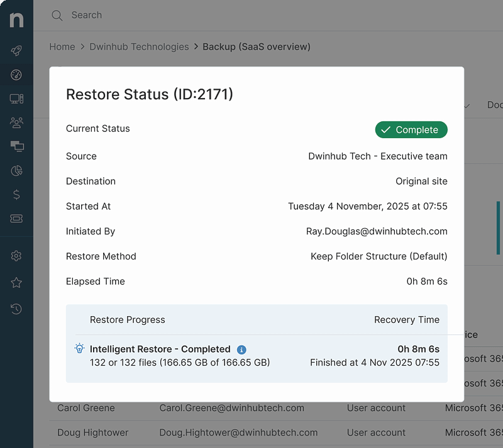Viewport: 503px width, 448px height.
Task: Open the pie chart sidebar icon
Action: click(16, 171)
